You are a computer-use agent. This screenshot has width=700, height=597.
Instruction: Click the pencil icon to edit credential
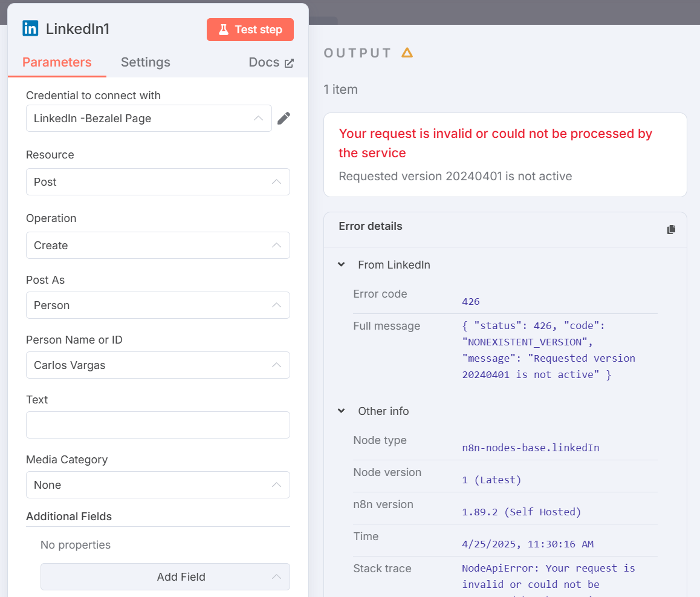click(x=284, y=119)
